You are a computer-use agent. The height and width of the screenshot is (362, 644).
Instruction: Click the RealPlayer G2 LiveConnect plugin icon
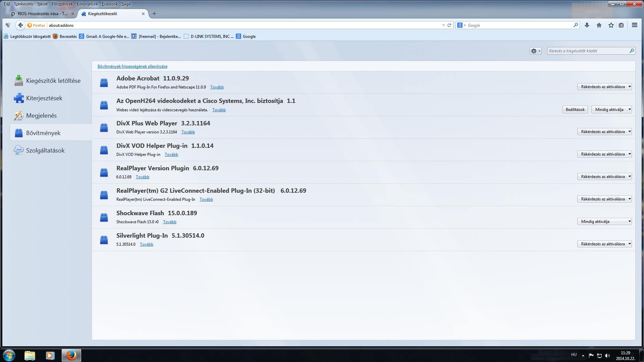[x=104, y=195]
